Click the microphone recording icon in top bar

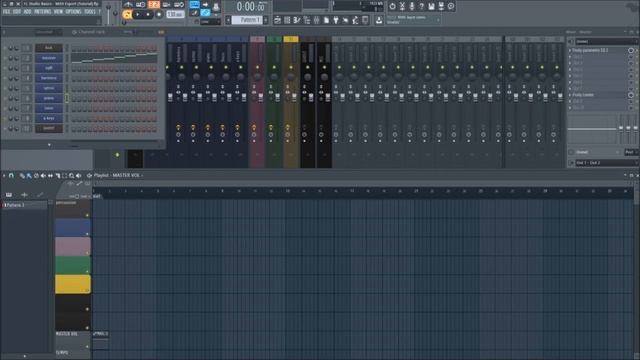pyautogui.click(x=412, y=6)
